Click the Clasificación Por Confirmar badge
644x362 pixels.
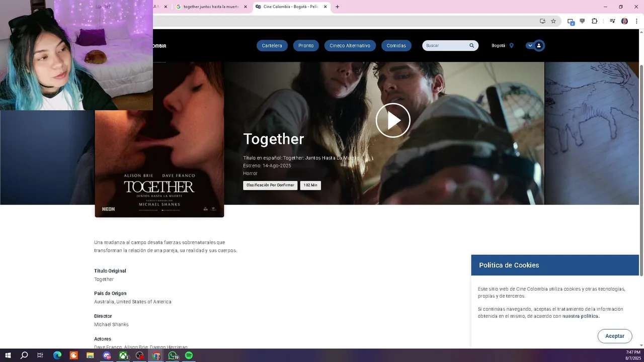tap(270, 185)
